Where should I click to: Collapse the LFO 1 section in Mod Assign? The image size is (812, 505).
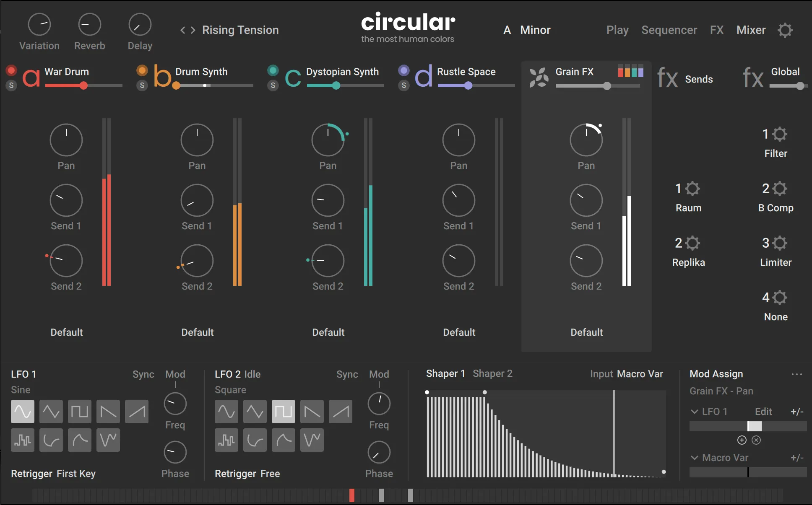694,412
